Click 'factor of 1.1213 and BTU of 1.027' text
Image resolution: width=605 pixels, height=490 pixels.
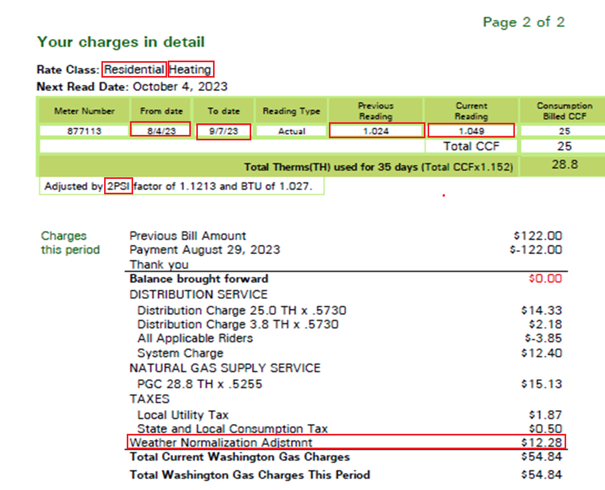coord(223,186)
